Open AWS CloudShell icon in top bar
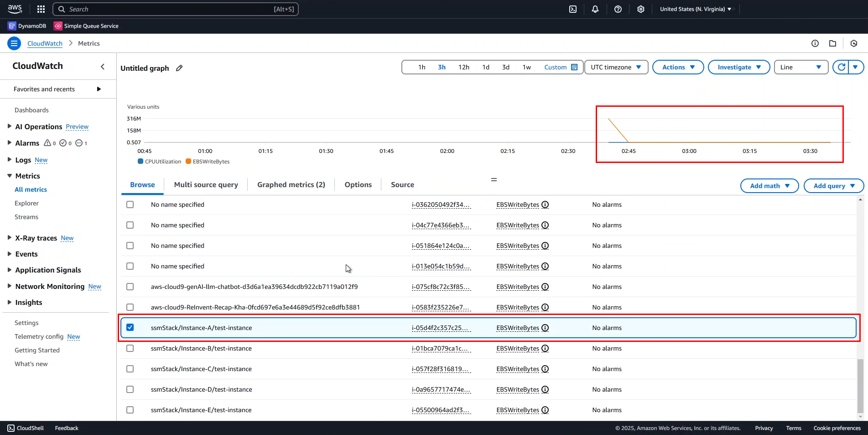Viewport: 868px width, 435px height. click(573, 9)
